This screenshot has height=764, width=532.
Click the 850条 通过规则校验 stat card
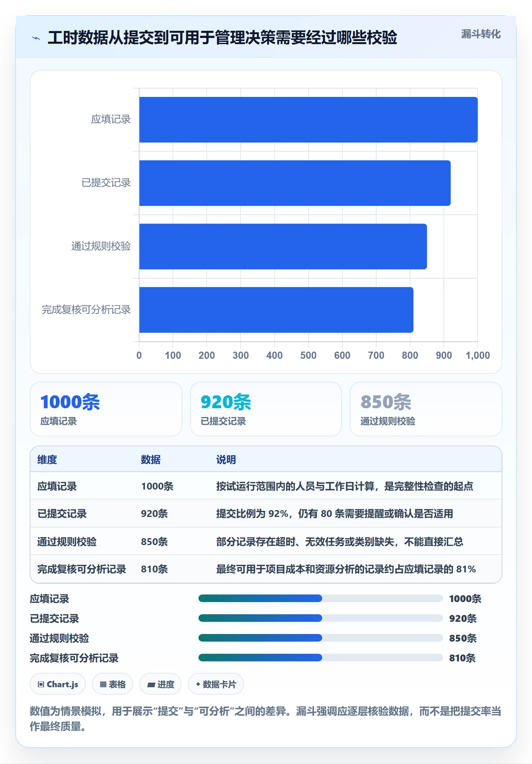(x=426, y=409)
